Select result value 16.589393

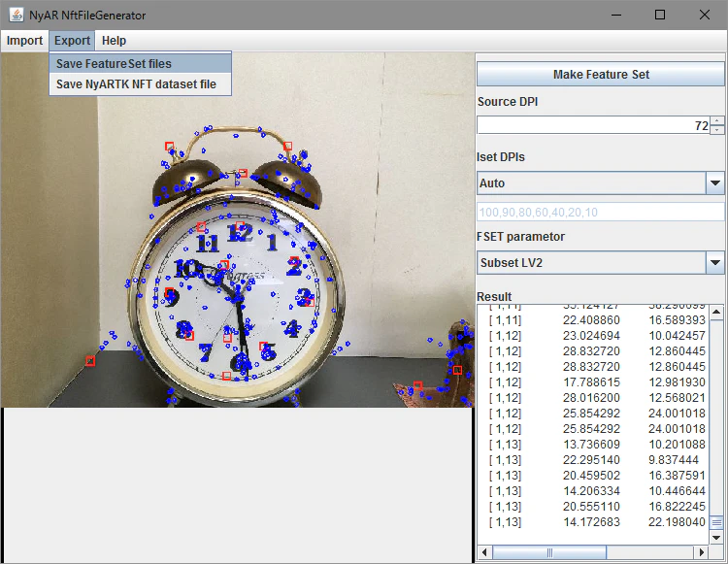677,320
